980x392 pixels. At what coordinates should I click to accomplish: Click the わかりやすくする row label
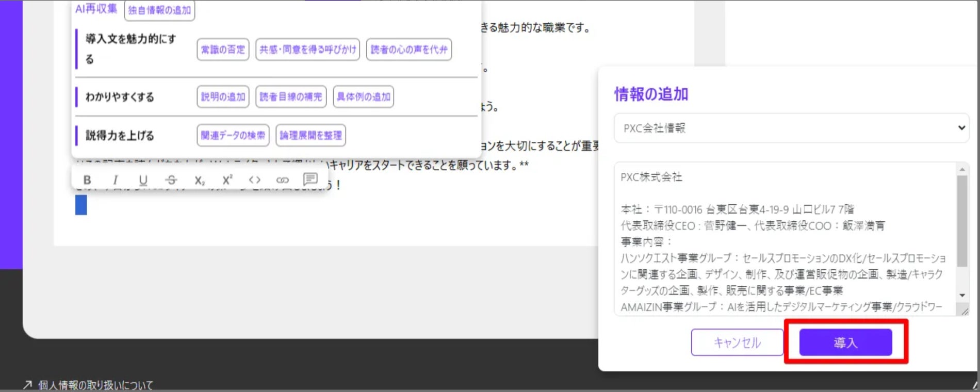click(120, 97)
